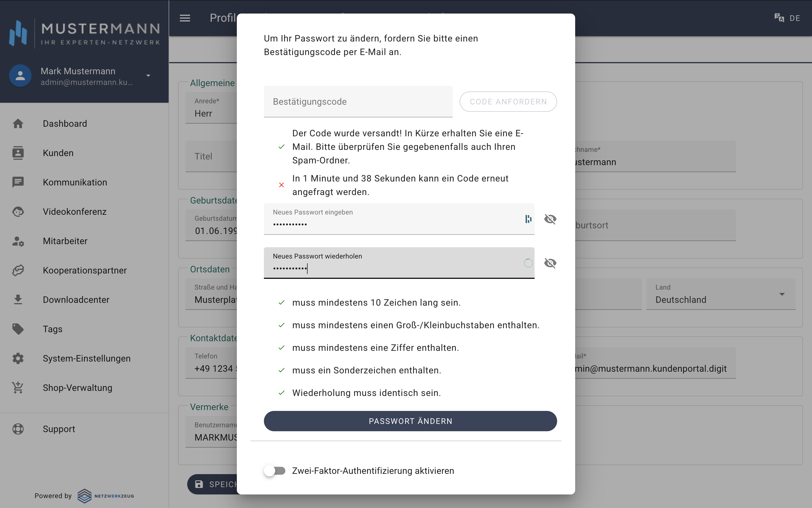Click the Kooperationspartner handshake icon
Screen dimensions: 812x508
tap(18, 270)
